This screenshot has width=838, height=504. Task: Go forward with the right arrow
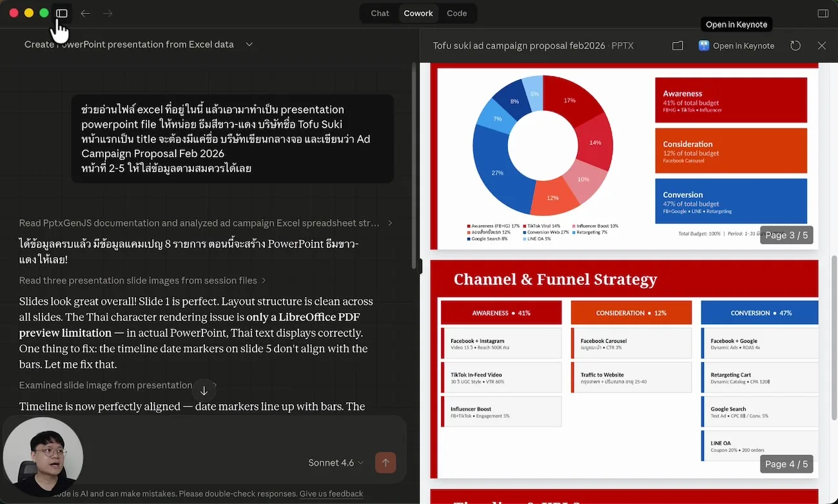point(108,13)
